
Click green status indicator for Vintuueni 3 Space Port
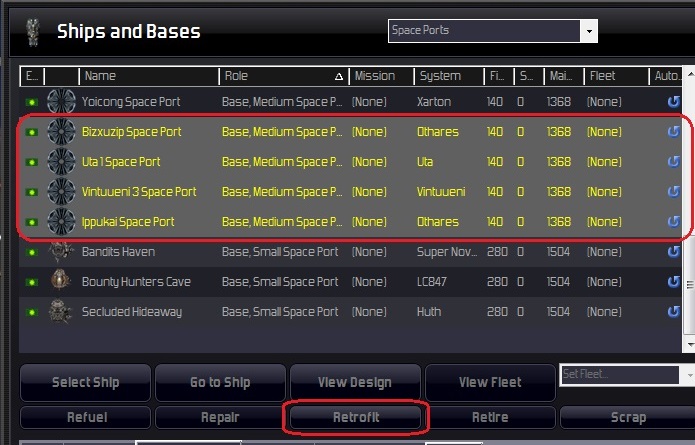point(32,192)
